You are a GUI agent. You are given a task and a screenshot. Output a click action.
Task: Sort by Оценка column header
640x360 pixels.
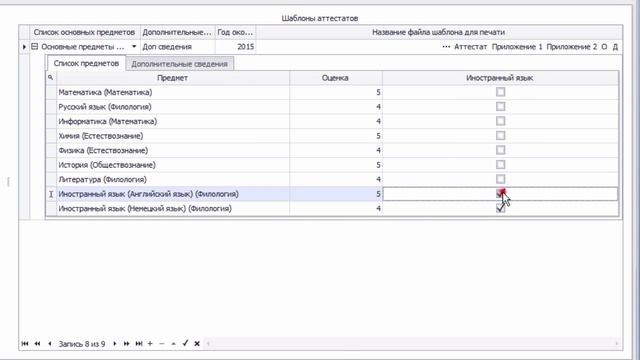point(335,78)
